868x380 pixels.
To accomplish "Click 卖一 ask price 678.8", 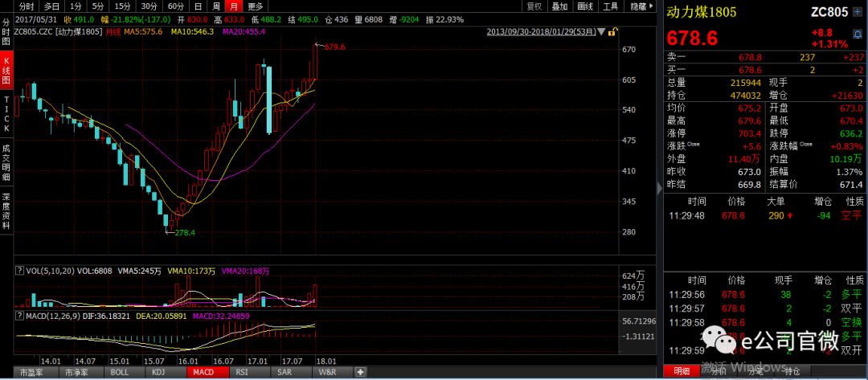I will click(750, 57).
